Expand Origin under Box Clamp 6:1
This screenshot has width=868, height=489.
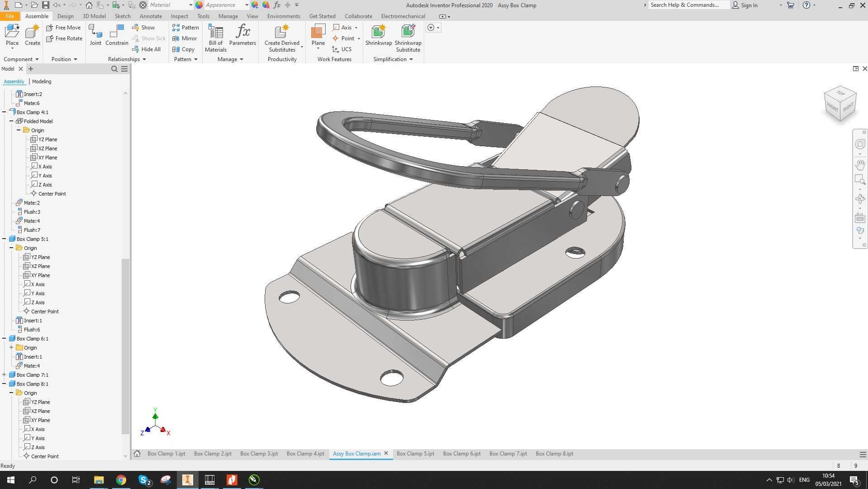11,348
